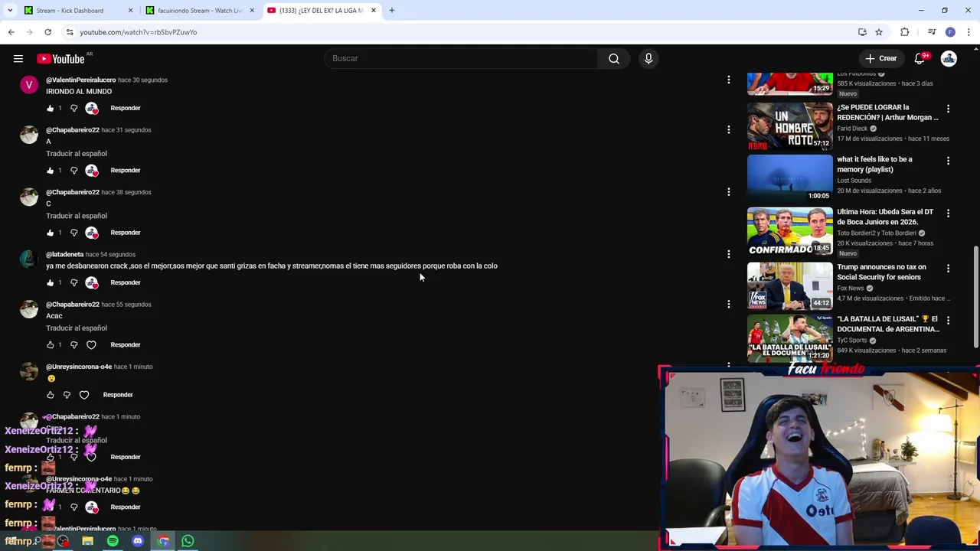Click the Crear button
Viewport: 980px width, 551px height.
(x=880, y=58)
